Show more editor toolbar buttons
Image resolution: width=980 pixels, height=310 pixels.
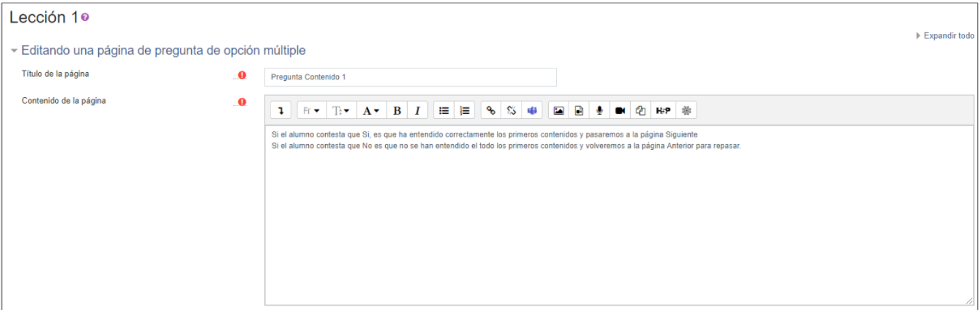click(x=281, y=111)
